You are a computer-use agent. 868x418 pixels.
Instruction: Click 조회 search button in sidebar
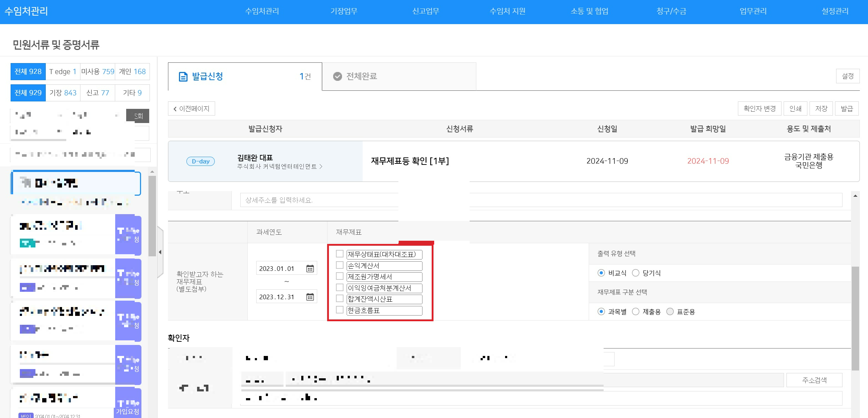coord(138,116)
